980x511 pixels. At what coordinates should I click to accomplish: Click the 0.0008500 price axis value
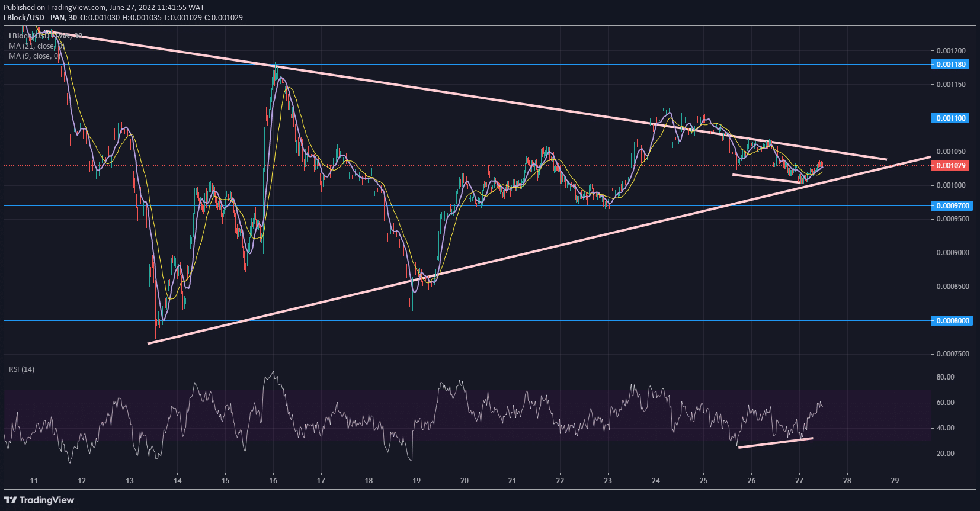point(953,287)
